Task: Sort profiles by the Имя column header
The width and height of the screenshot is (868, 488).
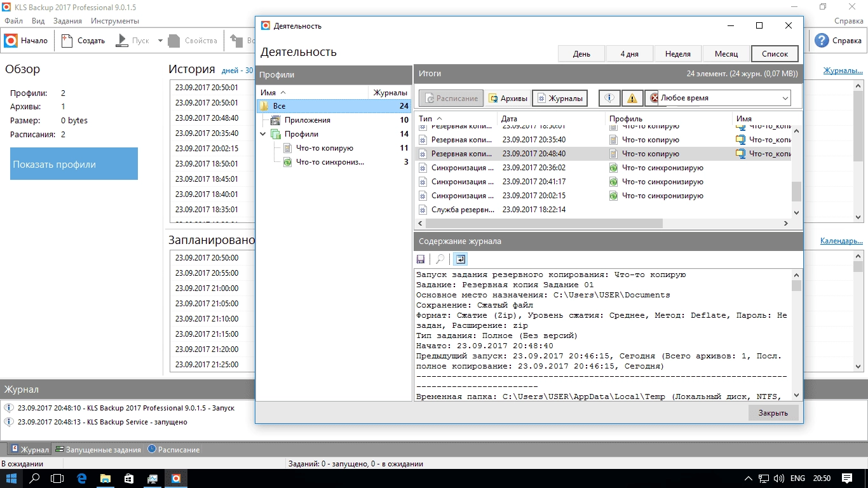Action: tap(312, 93)
